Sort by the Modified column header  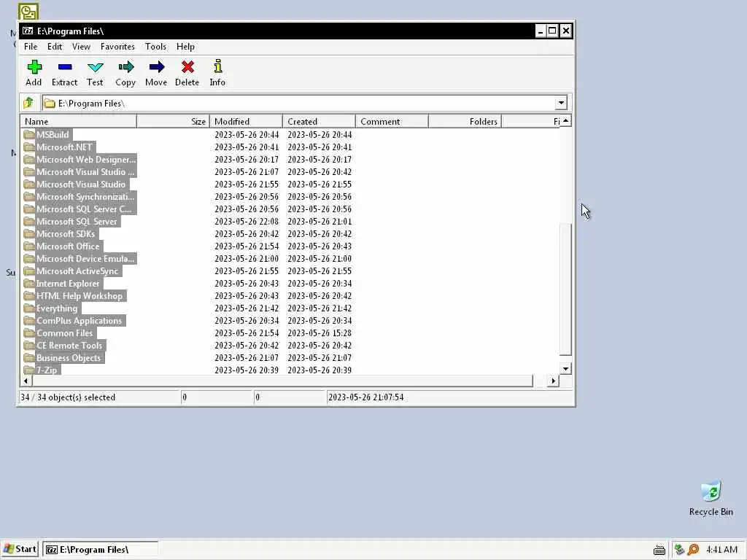[x=247, y=122]
